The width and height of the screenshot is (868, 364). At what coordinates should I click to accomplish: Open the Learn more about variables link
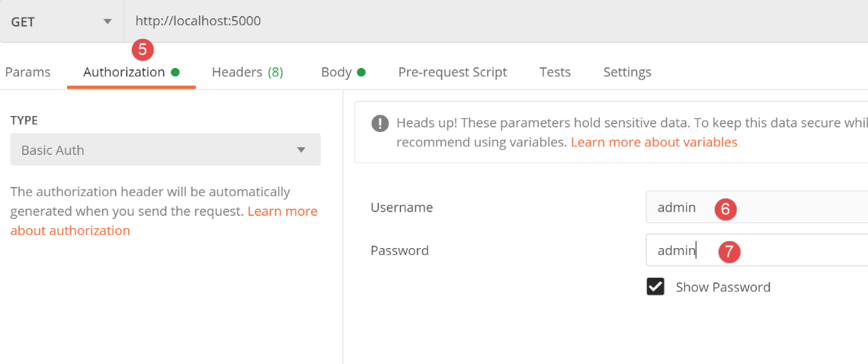pyautogui.click(x=653, y=143)
